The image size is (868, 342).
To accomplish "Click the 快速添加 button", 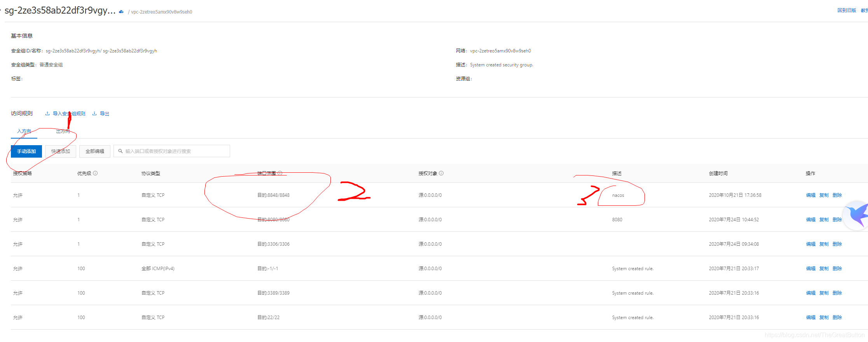I will pos(61,151).
